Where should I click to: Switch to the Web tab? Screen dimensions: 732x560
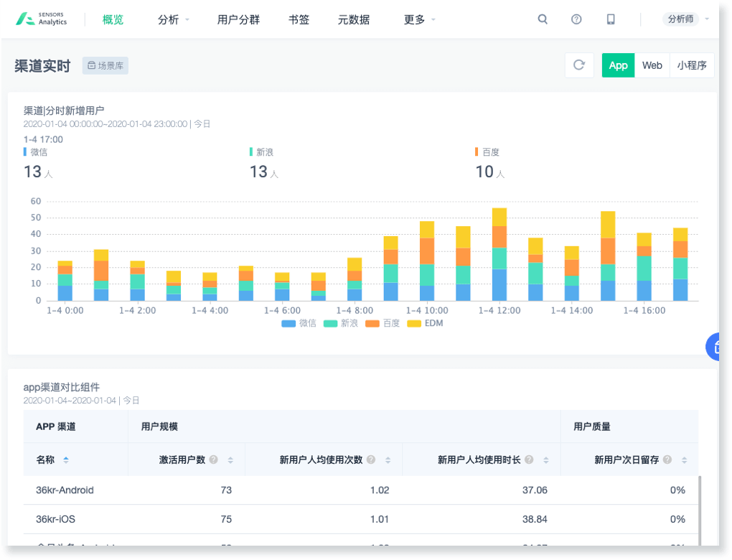coord(652,65)
